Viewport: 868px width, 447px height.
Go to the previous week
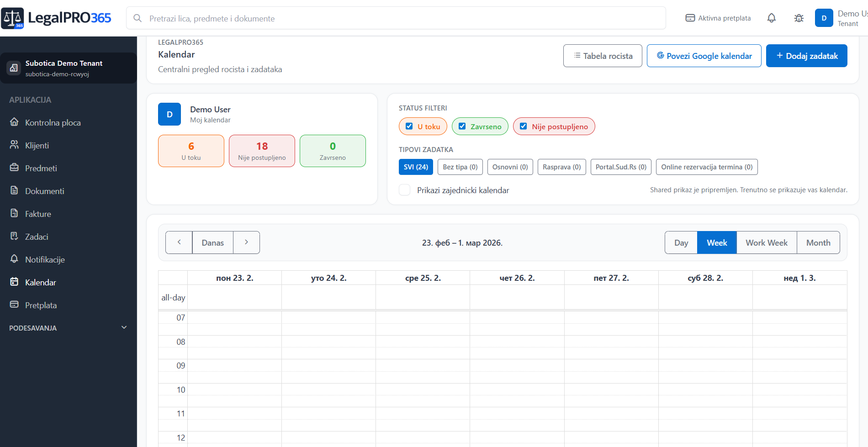(x=179, y=242)
